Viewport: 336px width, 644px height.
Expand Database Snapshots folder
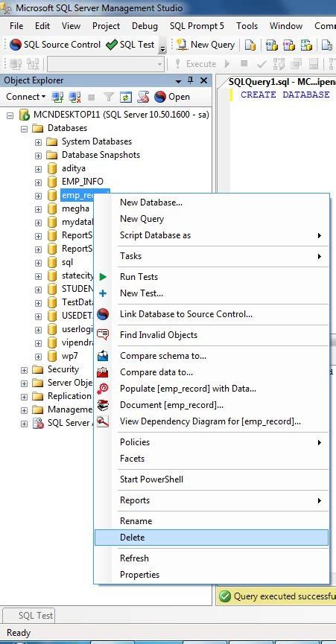pyautogui.click(x=38, y=156)
